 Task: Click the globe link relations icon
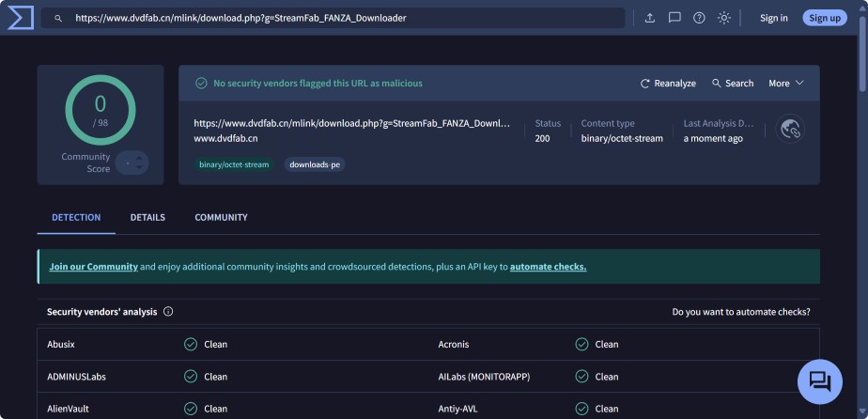point(790,130)
